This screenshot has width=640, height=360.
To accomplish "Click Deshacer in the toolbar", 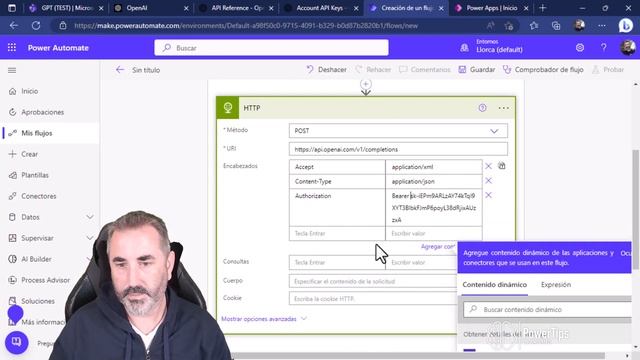I will coord(327,70).
